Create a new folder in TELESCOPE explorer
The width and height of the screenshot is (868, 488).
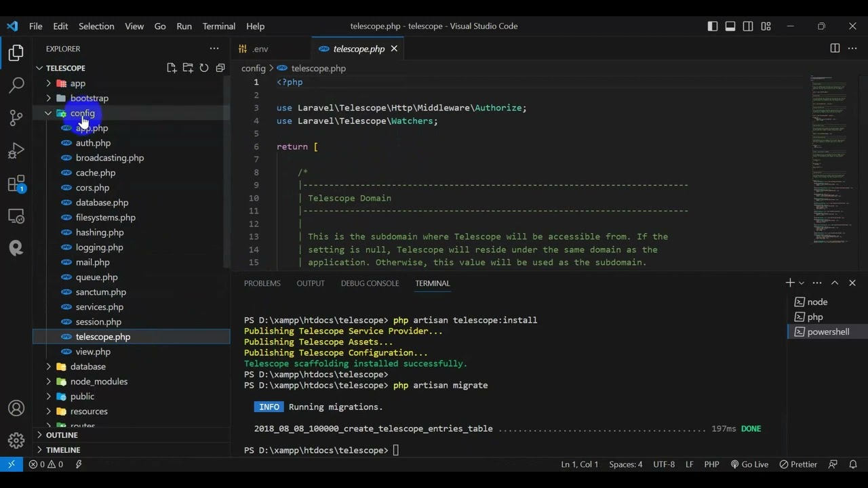coord(188,68)
